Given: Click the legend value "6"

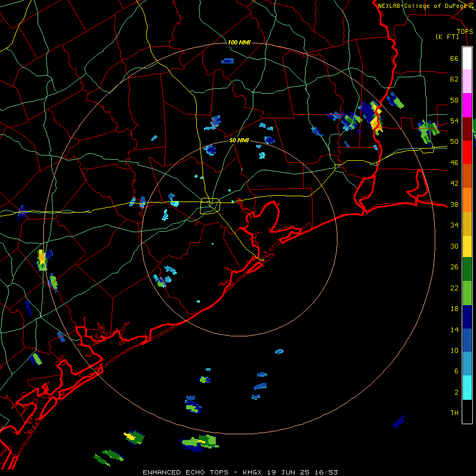Looking at the screenshot, I should click(x=456, y=371).
